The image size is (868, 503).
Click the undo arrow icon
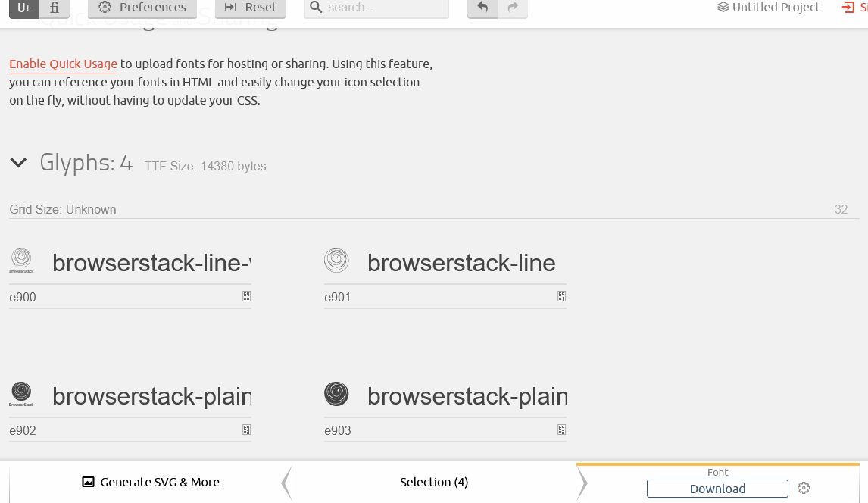click(482, 8)
